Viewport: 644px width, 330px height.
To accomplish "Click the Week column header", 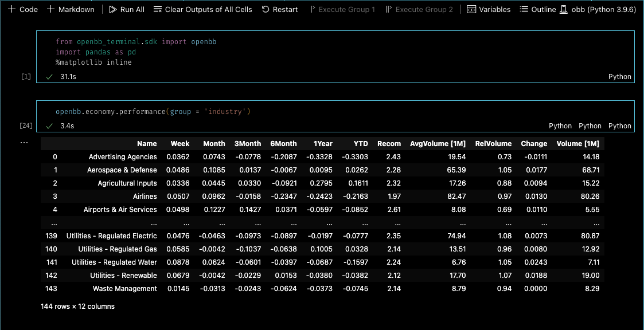I will click(180, 144).
